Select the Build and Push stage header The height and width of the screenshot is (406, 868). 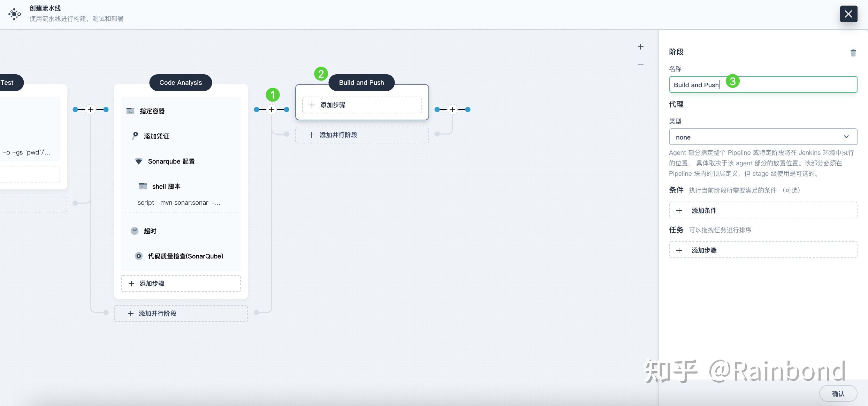pyautogui.click(x=361, y=83)
